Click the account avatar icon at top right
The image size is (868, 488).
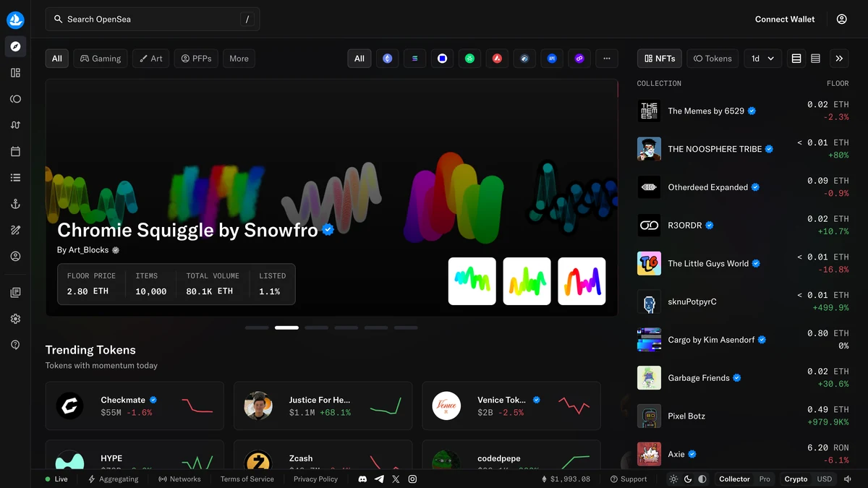click(841, 20)
